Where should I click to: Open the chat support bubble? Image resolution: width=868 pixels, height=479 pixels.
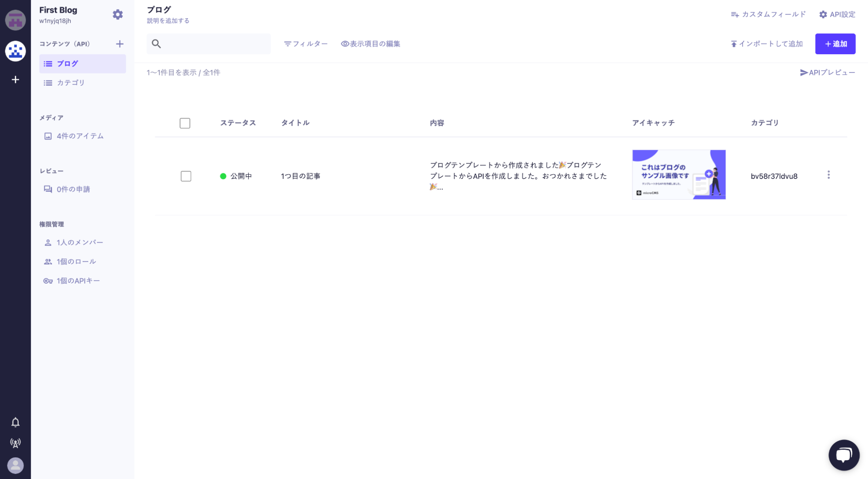843,455
